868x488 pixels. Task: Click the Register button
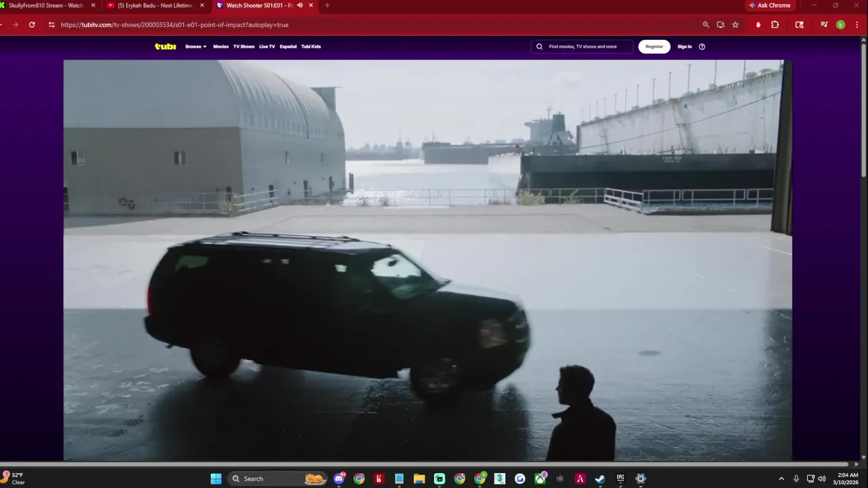654,47
